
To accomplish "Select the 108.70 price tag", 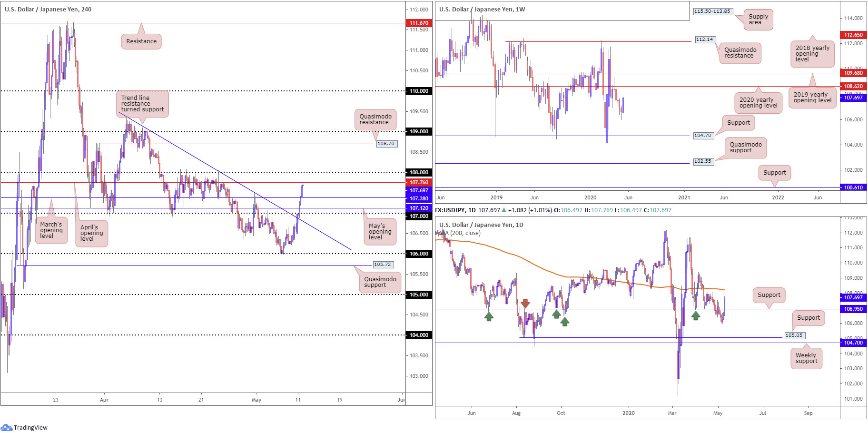I will [386, 144].
